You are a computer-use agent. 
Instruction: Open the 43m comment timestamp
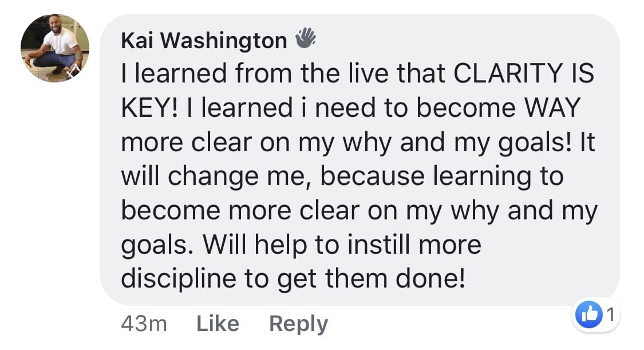144,324
